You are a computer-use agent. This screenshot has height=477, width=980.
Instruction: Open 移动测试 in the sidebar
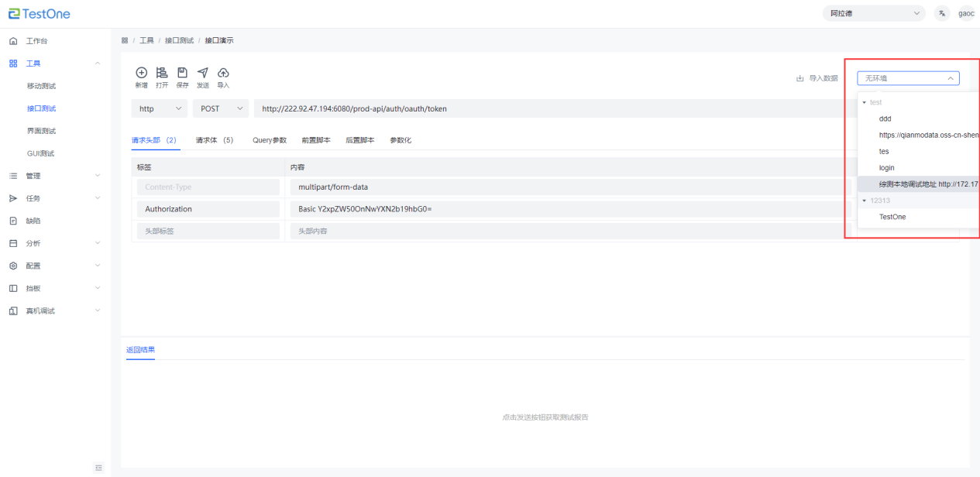(42, 86)
